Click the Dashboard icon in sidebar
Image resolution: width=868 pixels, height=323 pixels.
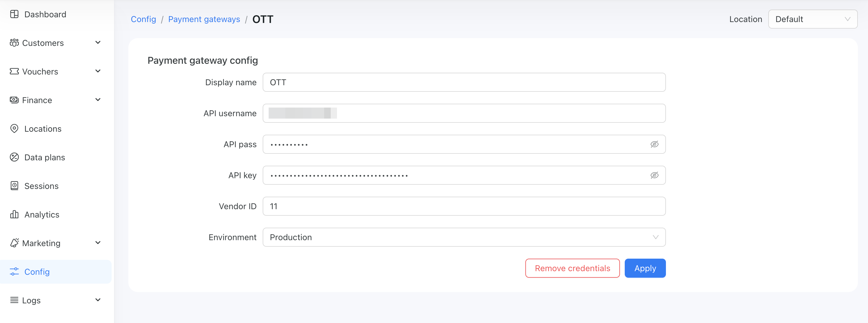pos(14,14)
